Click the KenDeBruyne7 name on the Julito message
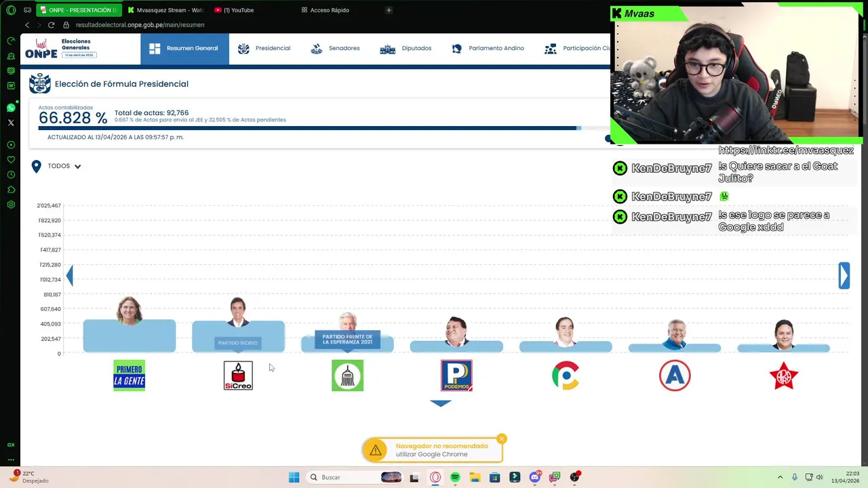868x488 pixels. pyautogui.click(x=671, y=168)
